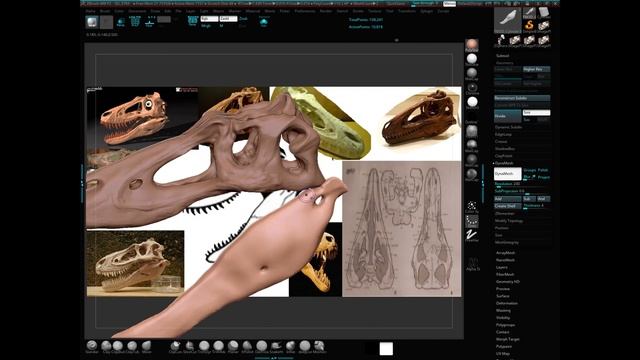
Task: Expand the ShadowBox section
Action: coord(505,149)
